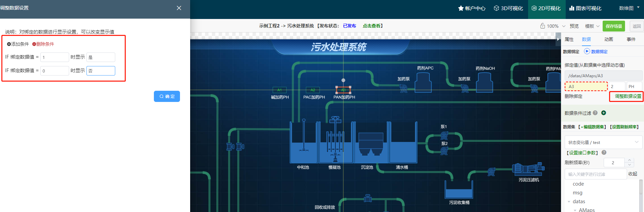Switch to the 动画 tab
Image resolution: width=644 pixels, height=212 pixels.
pyautogui.click(x=608, y=39)
